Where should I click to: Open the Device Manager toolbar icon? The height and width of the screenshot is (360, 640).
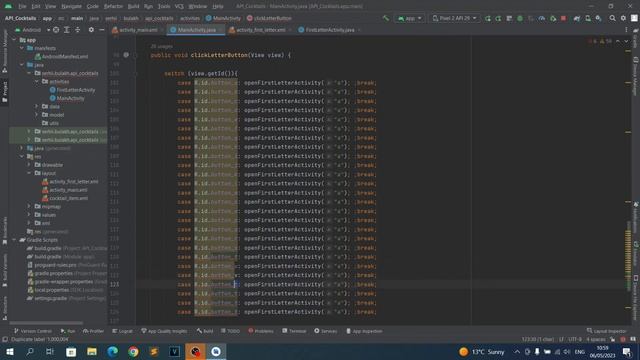[588, 18]
